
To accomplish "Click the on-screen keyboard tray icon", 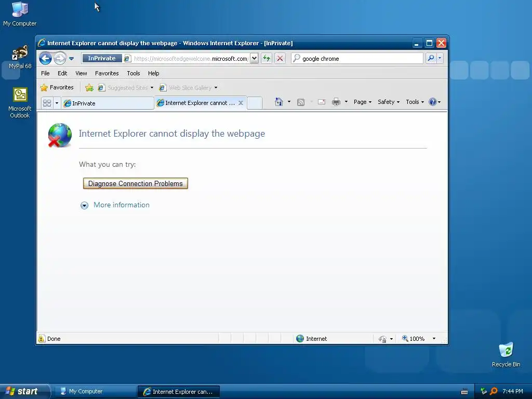I will point(464,392).
